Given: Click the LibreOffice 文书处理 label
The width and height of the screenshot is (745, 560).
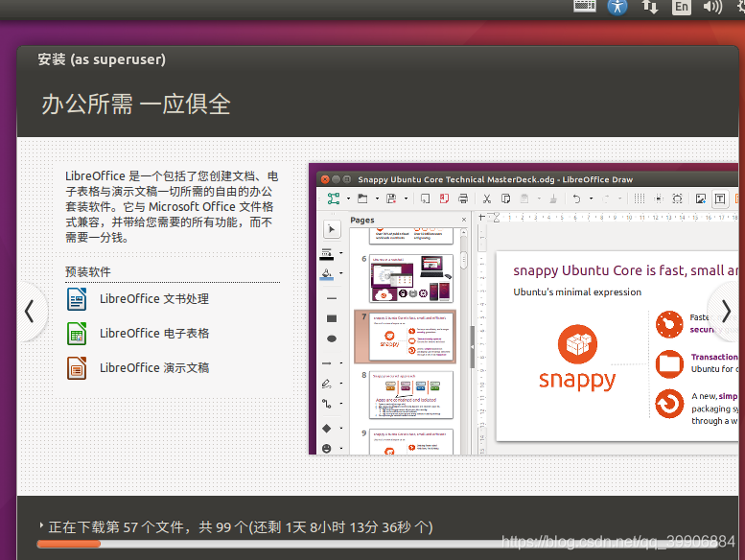Looking at the screenshot, I should (x=154, y=299).
